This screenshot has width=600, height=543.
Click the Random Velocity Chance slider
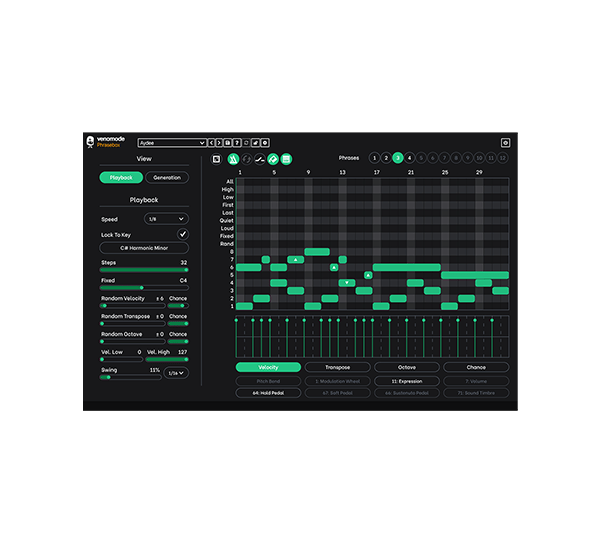(x=178, y=306)
